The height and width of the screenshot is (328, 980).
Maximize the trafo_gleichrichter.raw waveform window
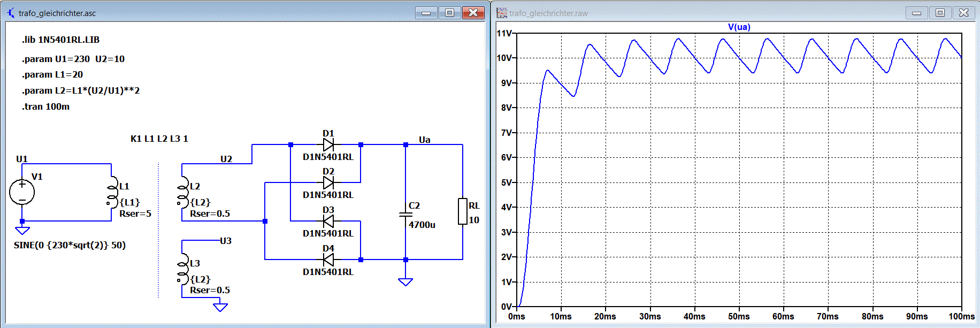pos(940,12)
